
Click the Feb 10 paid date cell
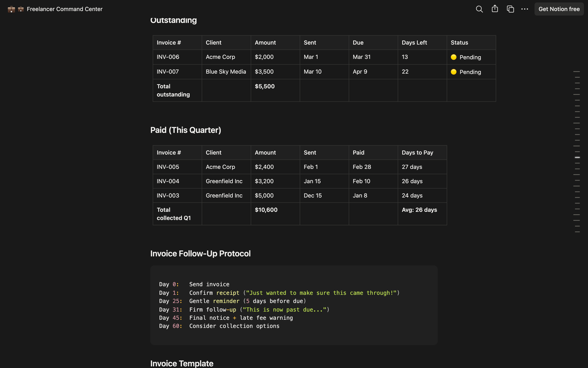coord(373,181)
